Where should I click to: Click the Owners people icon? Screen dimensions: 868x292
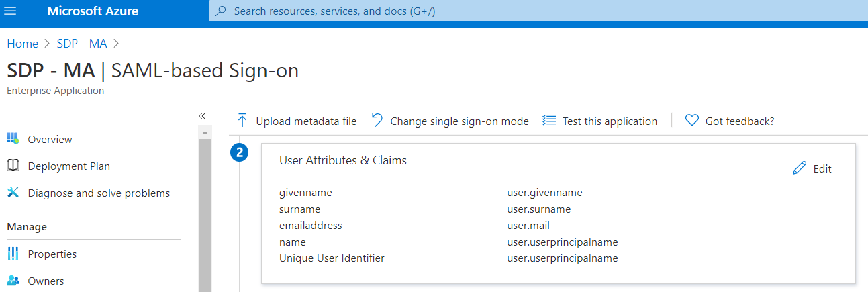point(13,281)
